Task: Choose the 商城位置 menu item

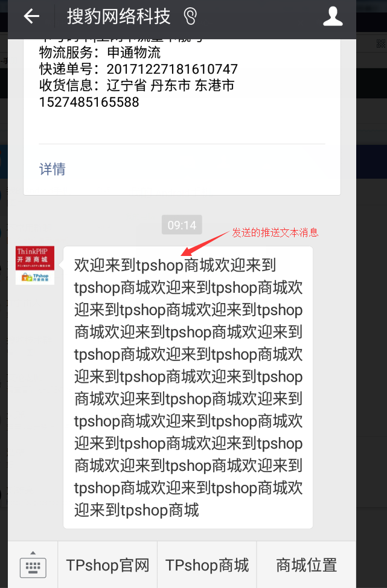Action: (x=306, y=564)
